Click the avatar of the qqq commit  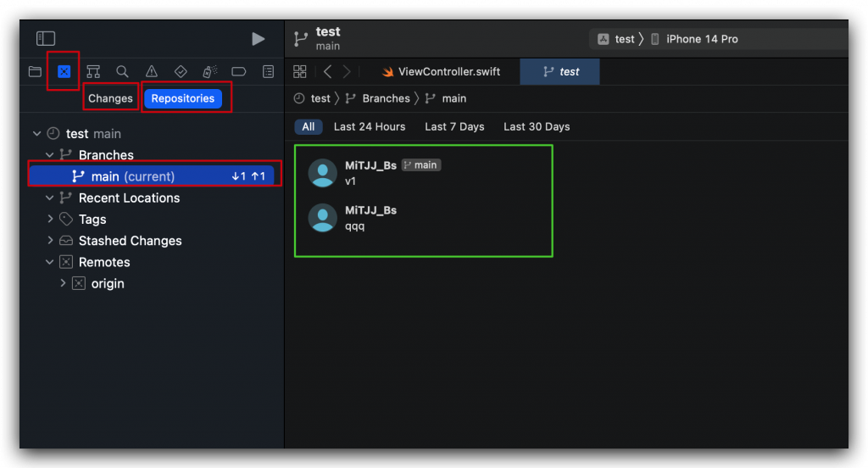pos(322,218)
